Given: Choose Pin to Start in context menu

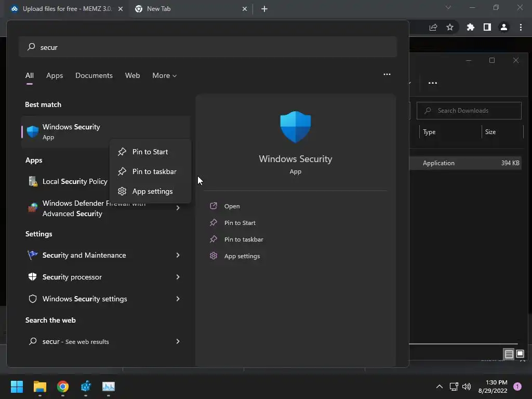Looking at the screenshot, I should [150, 152].
